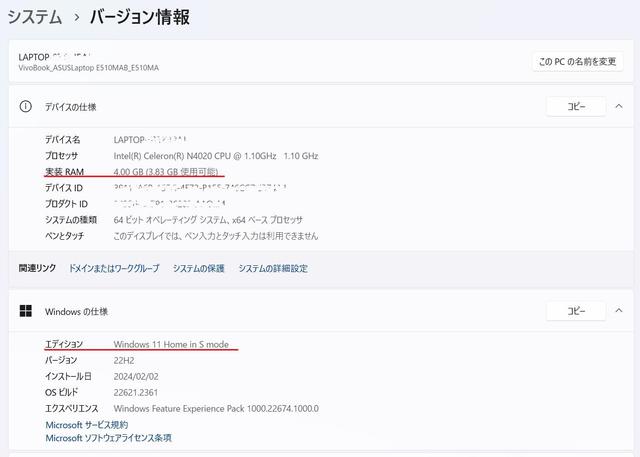Select the 2024/02/02 install date

pyautogui.click(x=136, y=376)
